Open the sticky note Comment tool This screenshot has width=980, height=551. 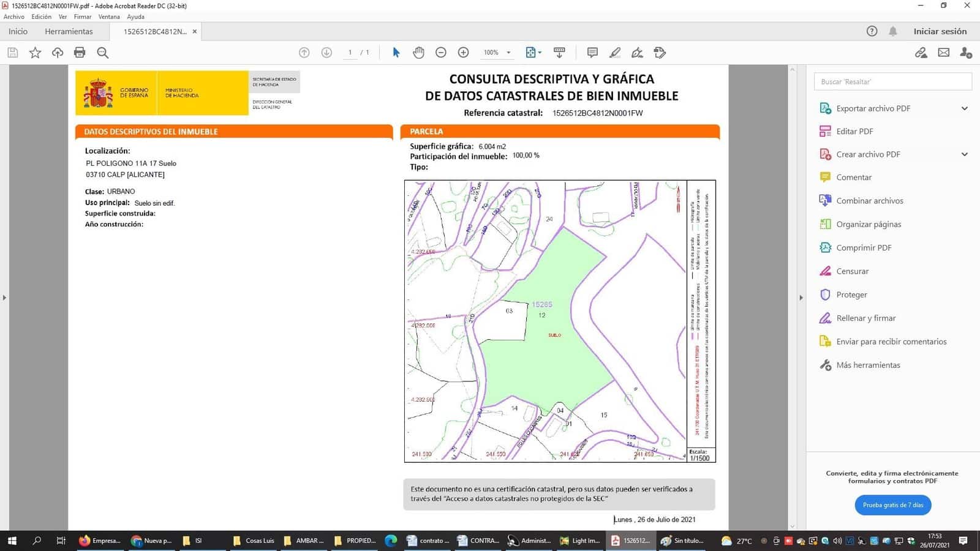(x=592, y=53)
